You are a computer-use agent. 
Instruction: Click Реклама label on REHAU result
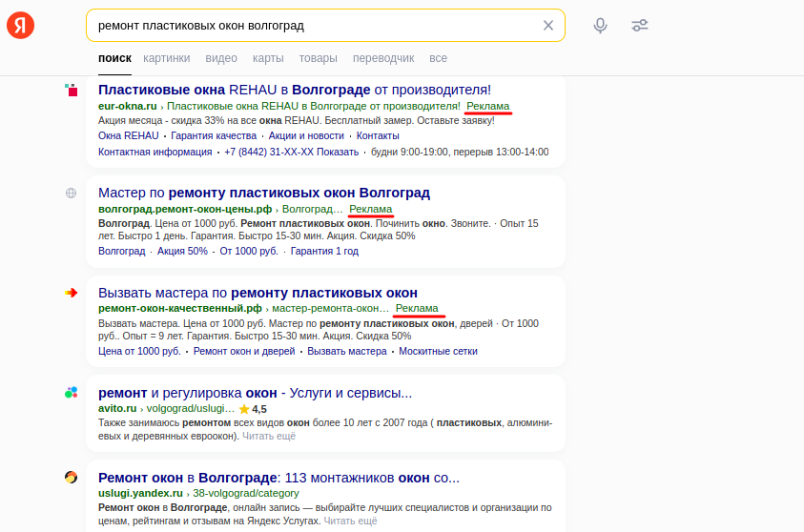488,106
